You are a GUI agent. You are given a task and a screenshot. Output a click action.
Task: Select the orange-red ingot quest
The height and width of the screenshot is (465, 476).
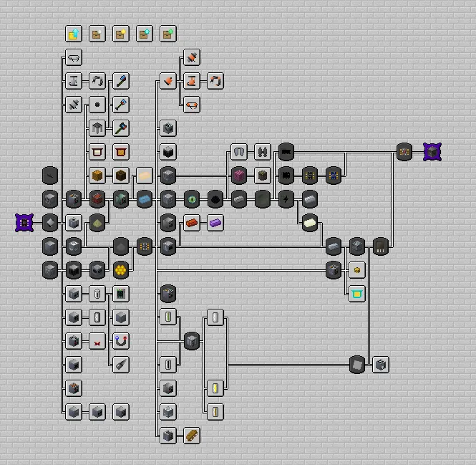click(192, 223)
